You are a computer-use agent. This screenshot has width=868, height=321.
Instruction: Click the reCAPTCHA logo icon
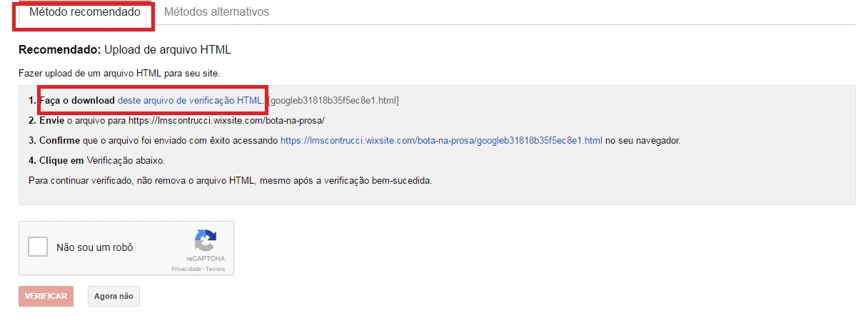coord(206,240)
